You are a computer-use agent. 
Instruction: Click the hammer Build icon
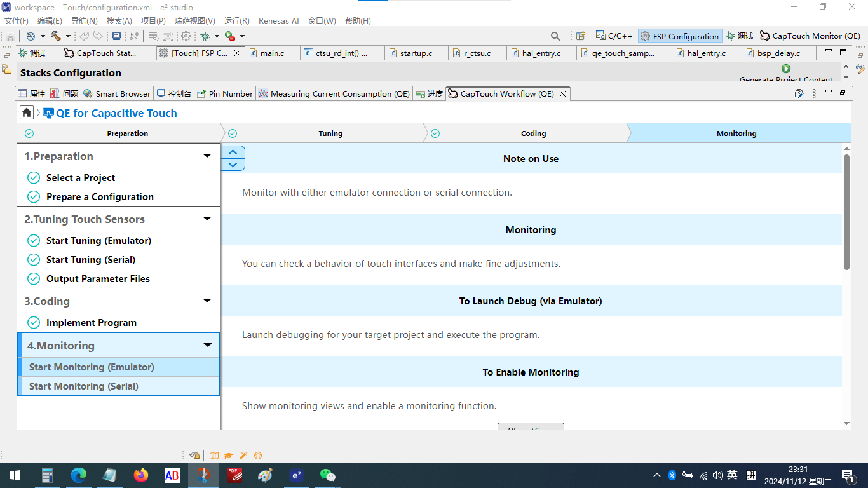[x=55, y=36]
